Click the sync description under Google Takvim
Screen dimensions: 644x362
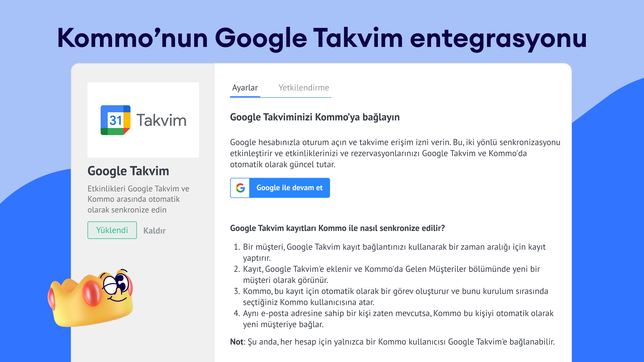point(138,199)
